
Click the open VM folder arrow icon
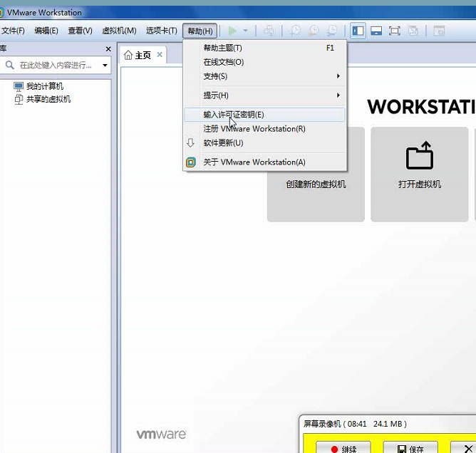click(x=420, y=155)
